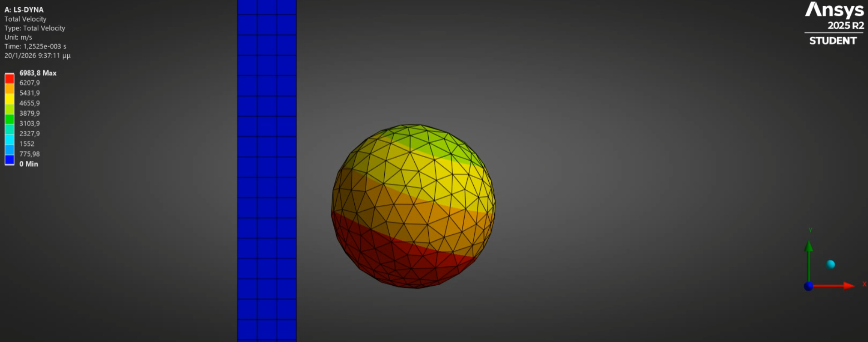Click the legend value 1552
This screenshot has width=868, height=342.
pos(27,144)
